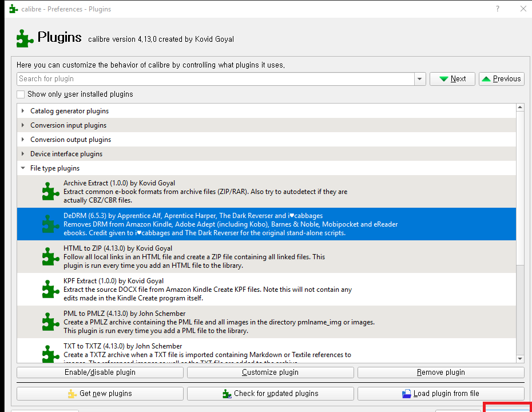Select the File type plugins row
The image size is (532, 412).
[267, 168]
